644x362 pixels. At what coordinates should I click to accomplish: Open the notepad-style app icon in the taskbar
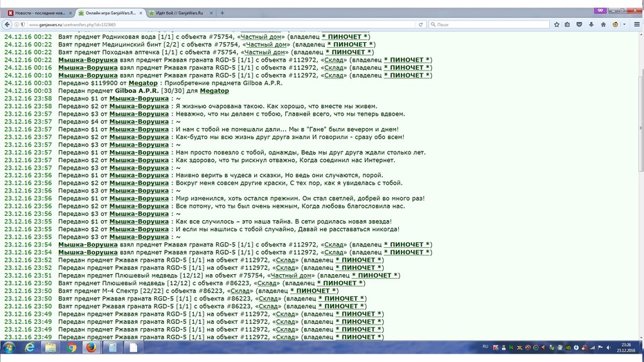[x=112, y=347]
